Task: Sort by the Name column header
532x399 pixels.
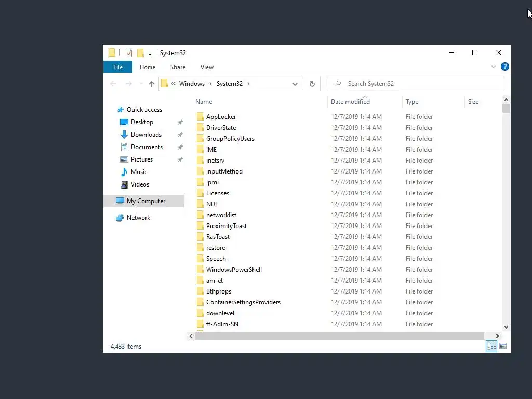Action: 204,102
